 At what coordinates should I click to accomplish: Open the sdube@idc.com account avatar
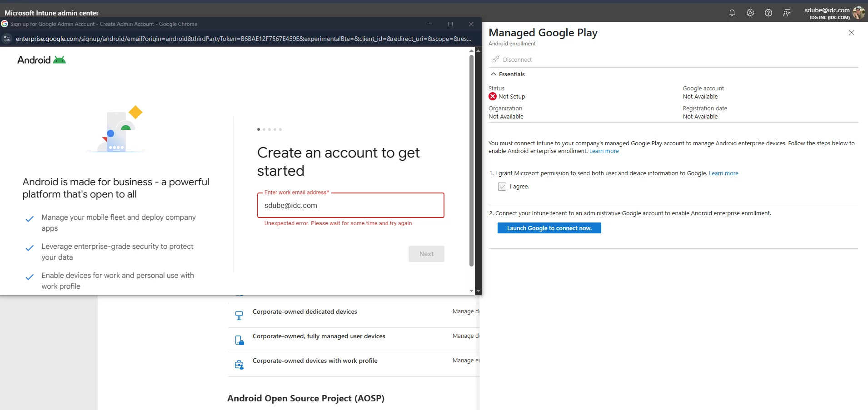pyautogui.click(x=858, y=13)
